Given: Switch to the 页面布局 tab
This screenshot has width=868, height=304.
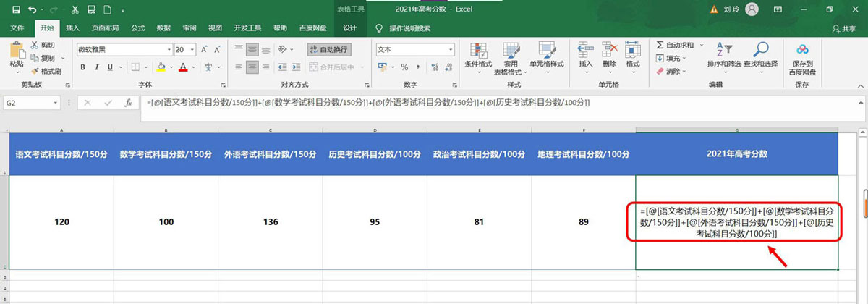Looking at the screenshot, I should point(106,28).
